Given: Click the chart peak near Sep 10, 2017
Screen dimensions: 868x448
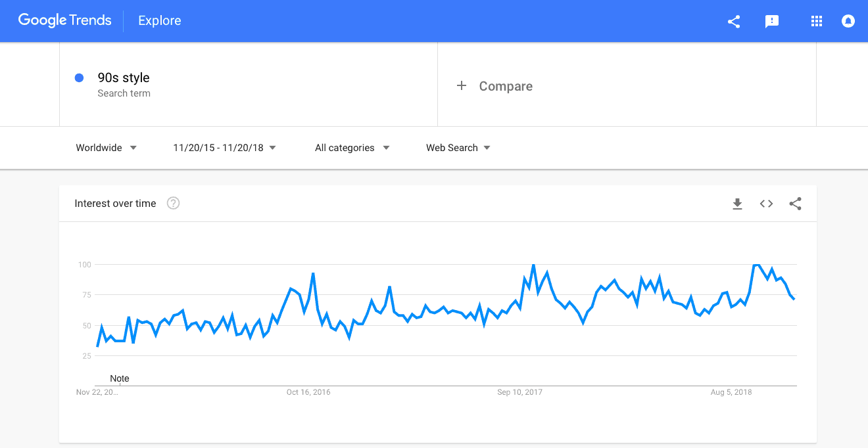Looking at the screenshot, I should [x=533, y=265].
